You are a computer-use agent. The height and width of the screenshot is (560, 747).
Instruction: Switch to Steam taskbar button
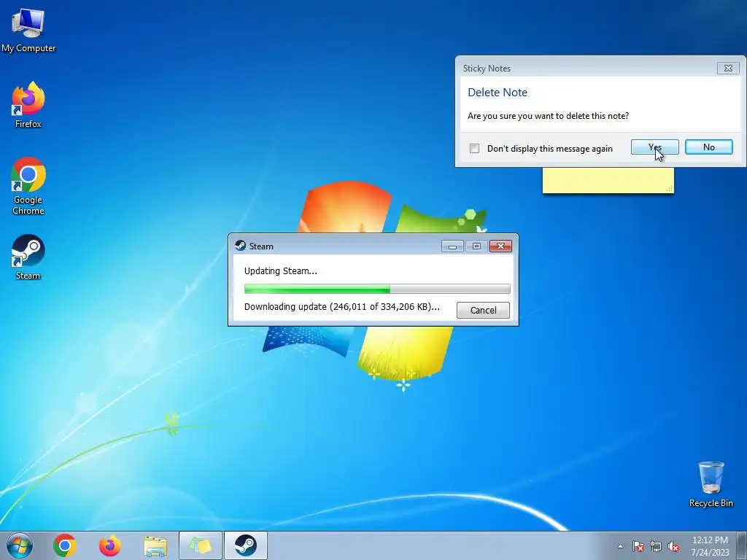tap(246, 545)
